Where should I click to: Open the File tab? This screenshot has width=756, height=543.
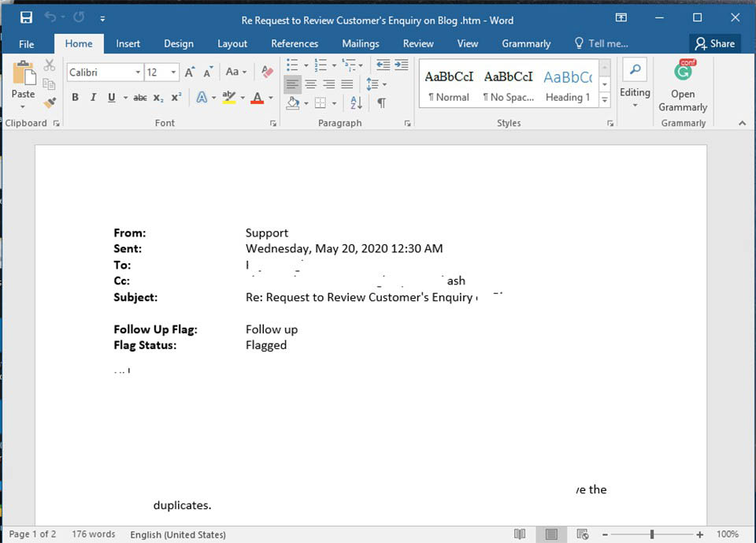click(27, 44)
